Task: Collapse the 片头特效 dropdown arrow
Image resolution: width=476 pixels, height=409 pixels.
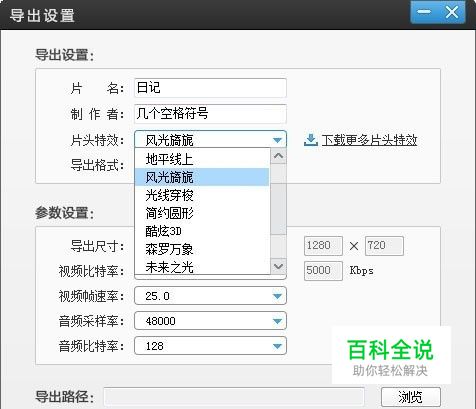Action: click(277, 140)
